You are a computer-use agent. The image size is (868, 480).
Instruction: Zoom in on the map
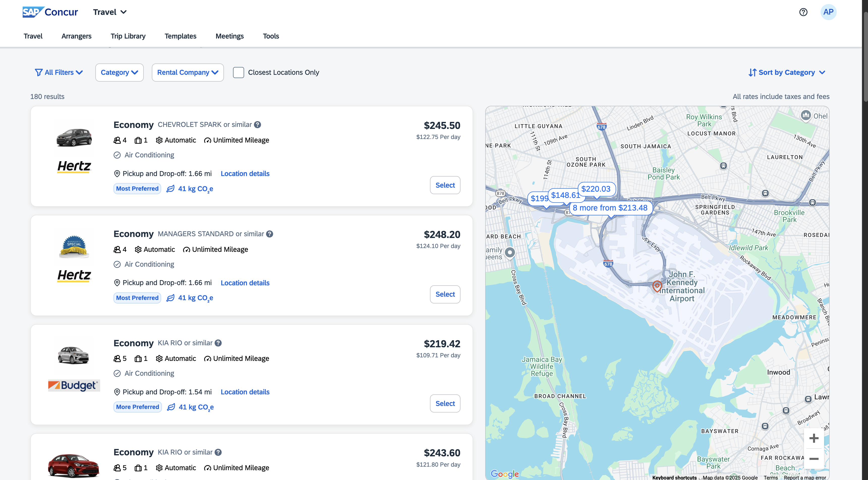[x=814, y=438]
